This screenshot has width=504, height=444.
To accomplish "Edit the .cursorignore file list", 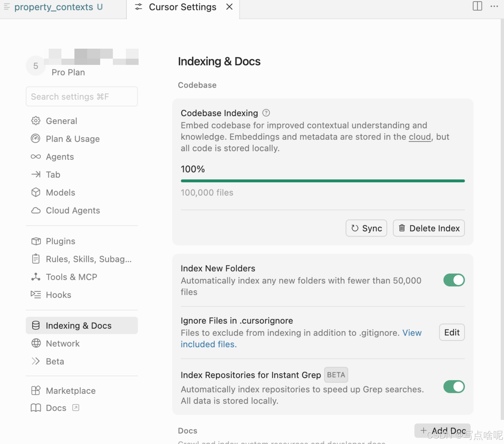I will (452, 332).
